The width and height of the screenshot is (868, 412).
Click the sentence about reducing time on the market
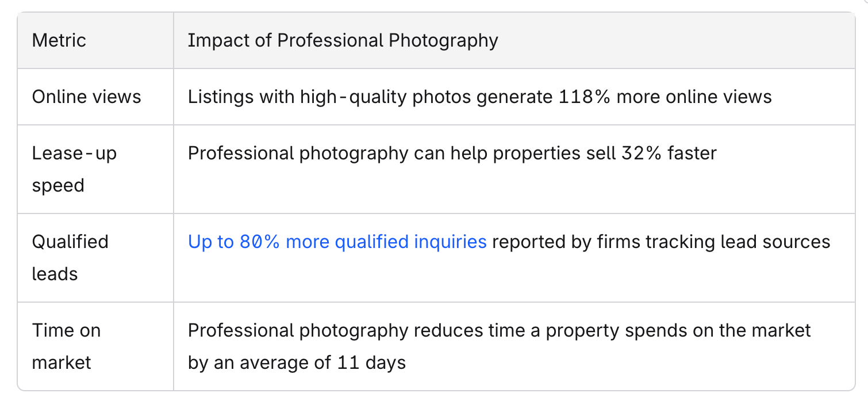499,346
